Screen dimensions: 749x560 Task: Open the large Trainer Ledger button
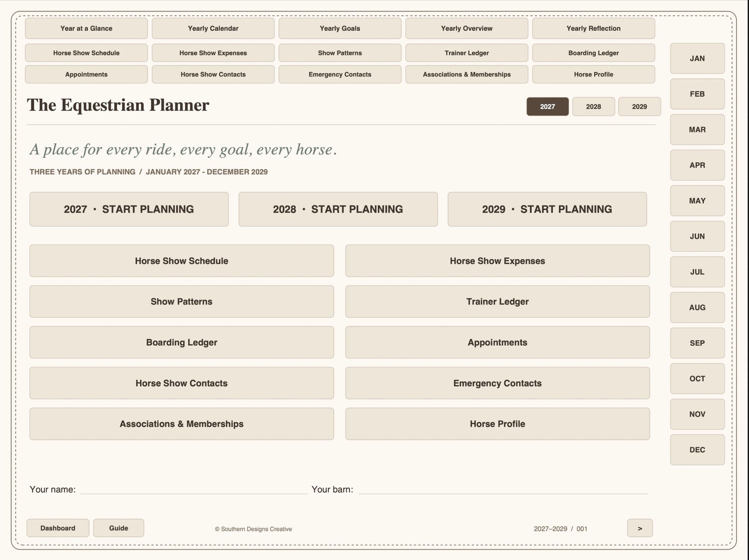497,302
